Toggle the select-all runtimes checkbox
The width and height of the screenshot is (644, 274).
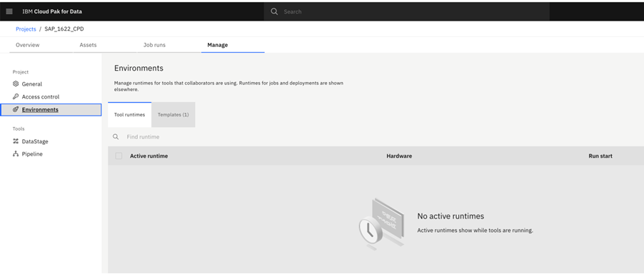(x=119, y=156)
